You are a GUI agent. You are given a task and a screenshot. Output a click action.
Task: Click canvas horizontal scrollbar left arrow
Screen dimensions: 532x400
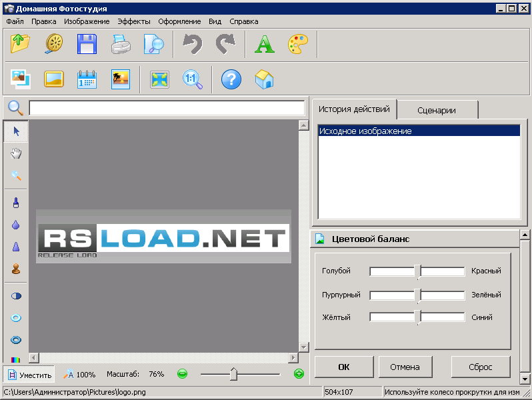[x=34, y=357]
